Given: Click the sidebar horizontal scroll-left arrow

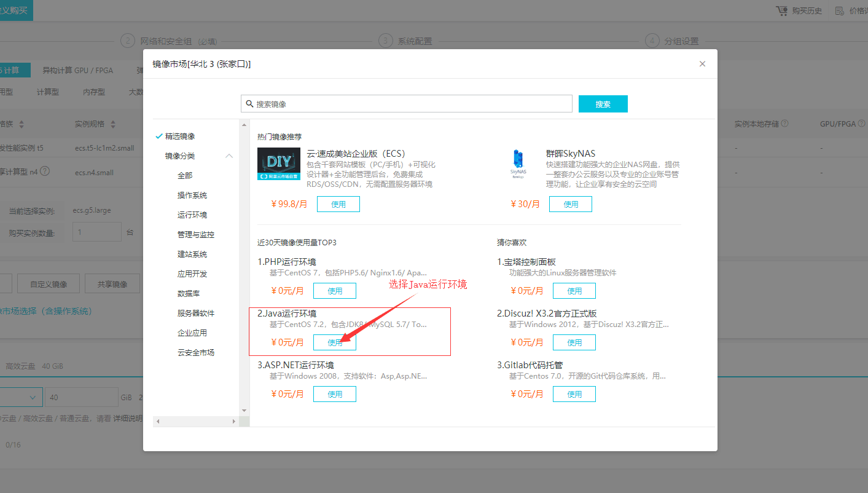Looking at the screenshot, I should point(157,421).
